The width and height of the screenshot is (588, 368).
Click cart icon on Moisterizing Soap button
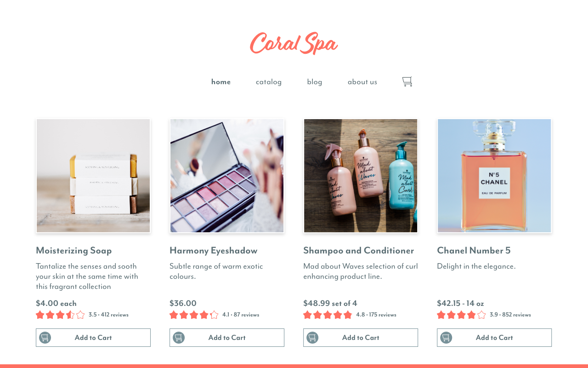click(45, 338)
